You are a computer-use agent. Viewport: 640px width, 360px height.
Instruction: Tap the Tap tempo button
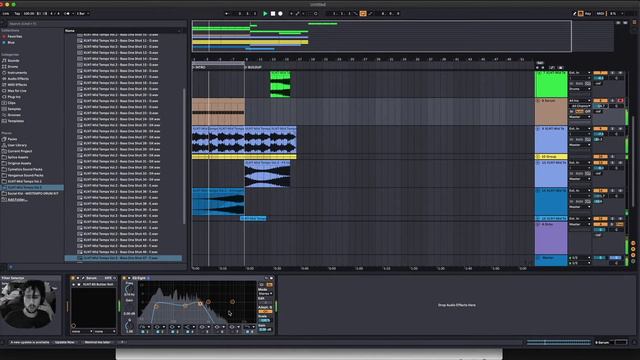point(17,13)
